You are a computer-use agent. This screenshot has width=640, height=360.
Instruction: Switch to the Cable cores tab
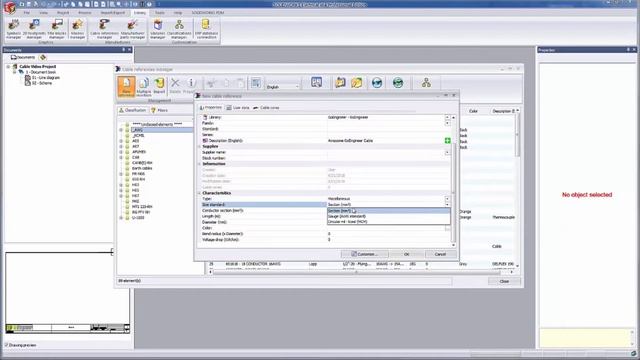[x=266, y=108]
